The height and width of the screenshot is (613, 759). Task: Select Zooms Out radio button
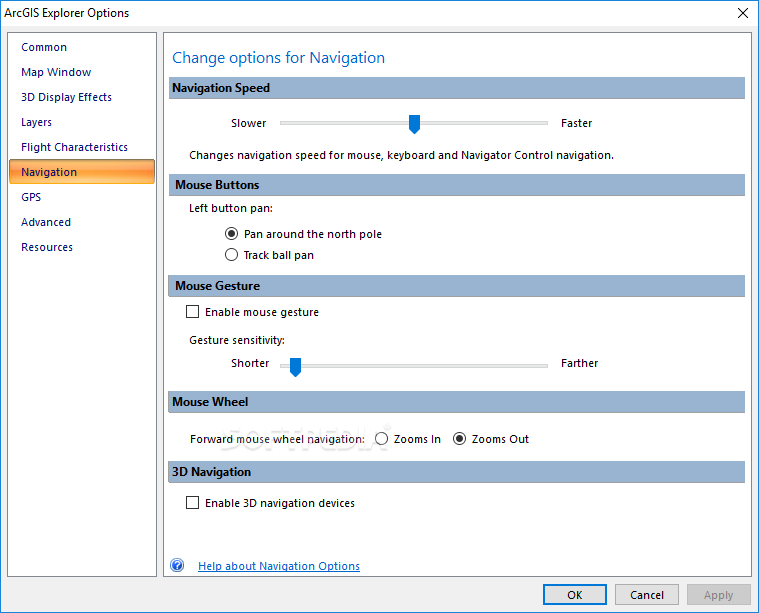(459, 439)
